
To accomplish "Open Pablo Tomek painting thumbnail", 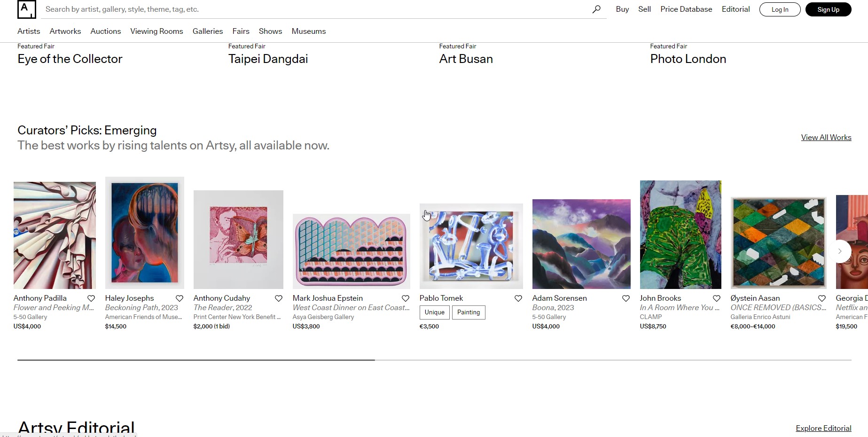I will pos(471,246).
